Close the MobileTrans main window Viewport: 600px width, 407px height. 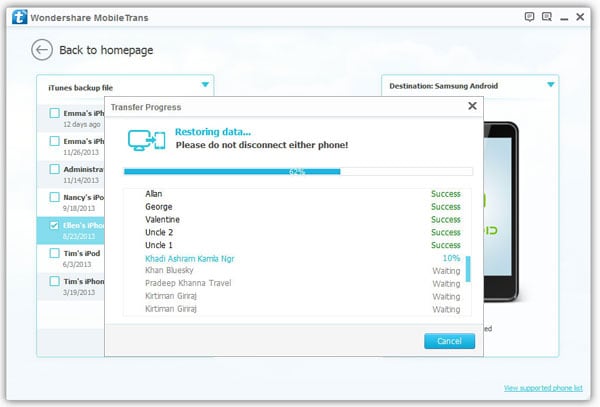tap(580, 17)
